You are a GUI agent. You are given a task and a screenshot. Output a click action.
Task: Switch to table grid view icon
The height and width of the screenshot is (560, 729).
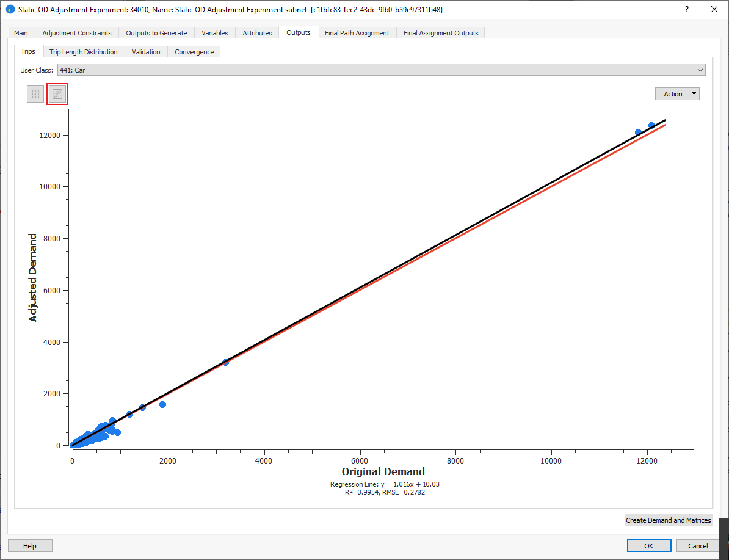[35, 94]
